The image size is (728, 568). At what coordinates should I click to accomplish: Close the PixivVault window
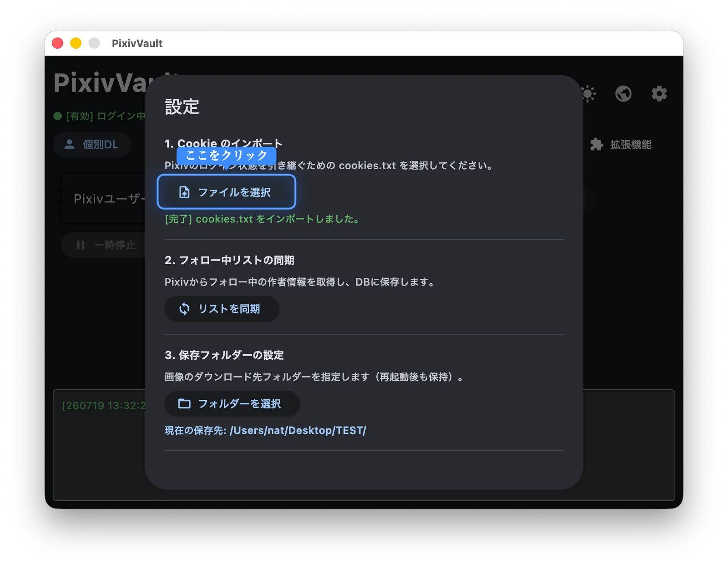[58, 43]
